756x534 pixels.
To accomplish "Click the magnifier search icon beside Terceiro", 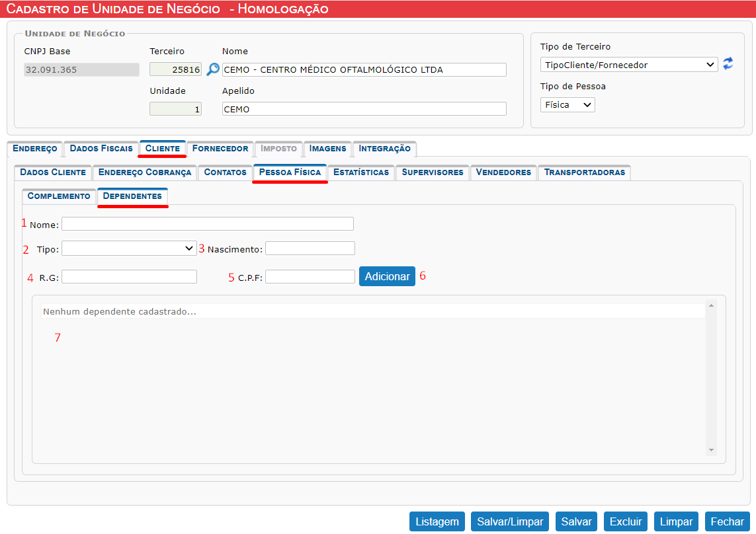I will pyautogui.click(x=212, y=69).
